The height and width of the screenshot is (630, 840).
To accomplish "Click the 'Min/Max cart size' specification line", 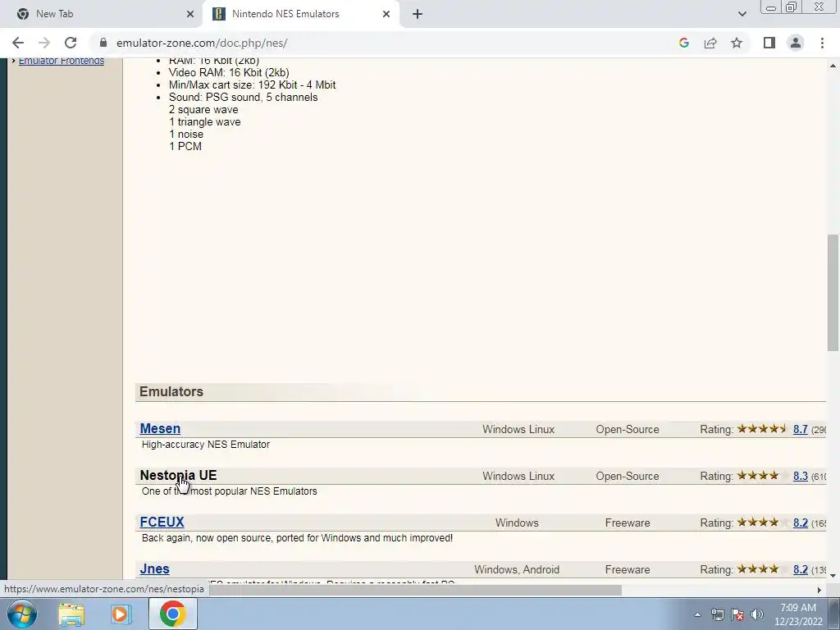I will pyautogui.click(x=253, y=84).
